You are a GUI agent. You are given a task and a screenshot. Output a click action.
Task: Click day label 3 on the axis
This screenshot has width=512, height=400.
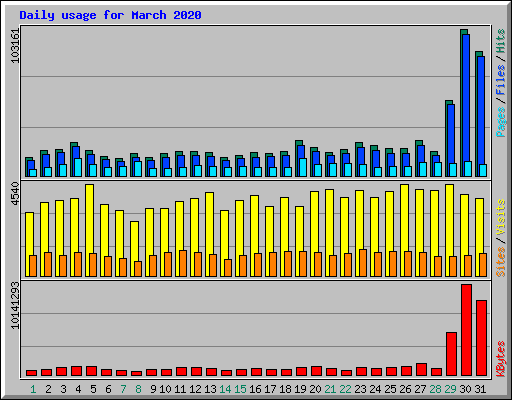click(x=63, y=389)
